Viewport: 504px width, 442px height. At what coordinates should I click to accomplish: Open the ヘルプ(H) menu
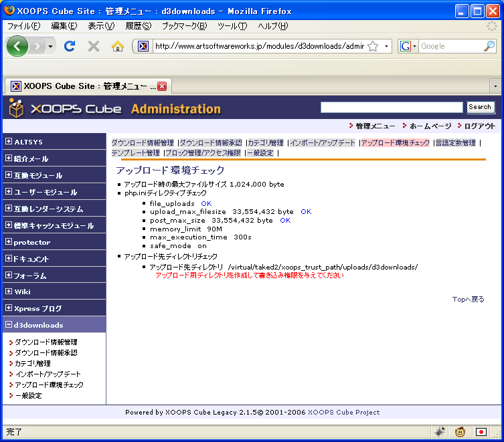(x=273, y=26)
